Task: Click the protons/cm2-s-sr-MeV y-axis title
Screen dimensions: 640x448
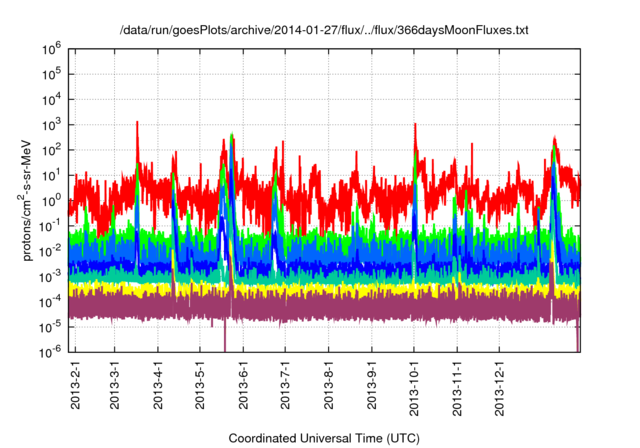Action: pyautogui.click(x=25, y=200)
